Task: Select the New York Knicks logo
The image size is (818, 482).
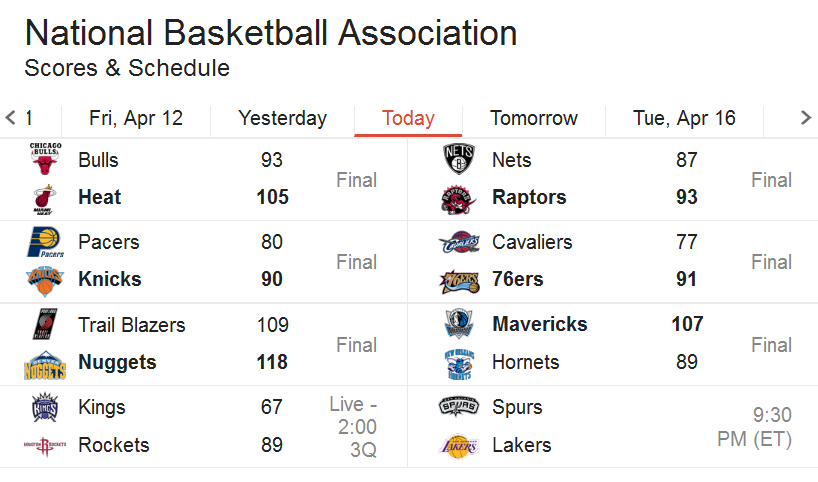Action: click(x=45, y=281)
